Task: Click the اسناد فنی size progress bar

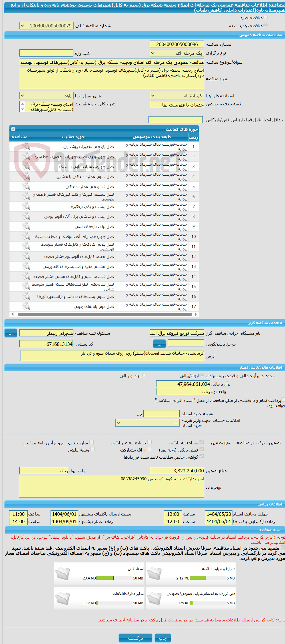Action: (x=115, y=578)
